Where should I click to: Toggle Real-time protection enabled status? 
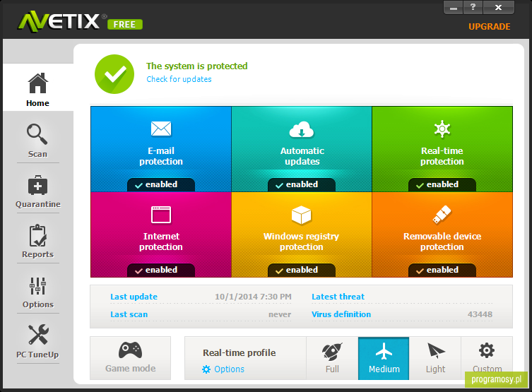pos(442,184)
